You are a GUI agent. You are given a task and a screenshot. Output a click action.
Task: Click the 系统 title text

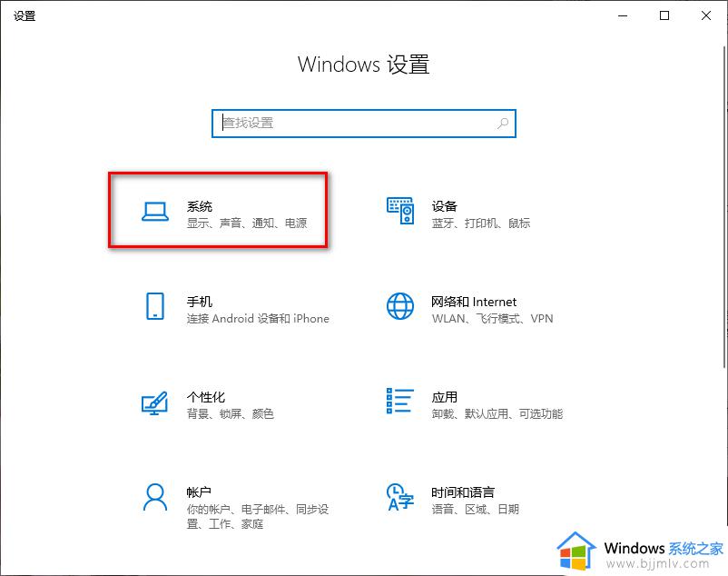pos(200,206)
